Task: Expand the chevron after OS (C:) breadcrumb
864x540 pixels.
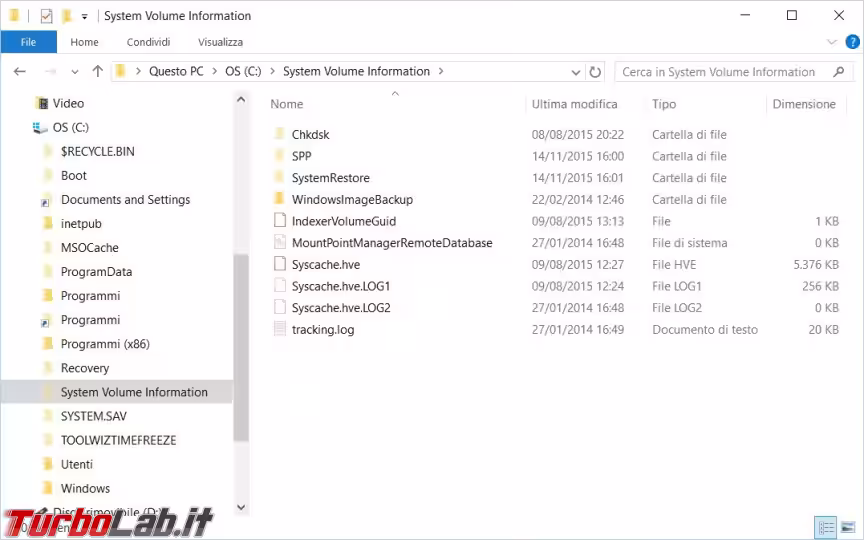Action: [x=272, y=72]
